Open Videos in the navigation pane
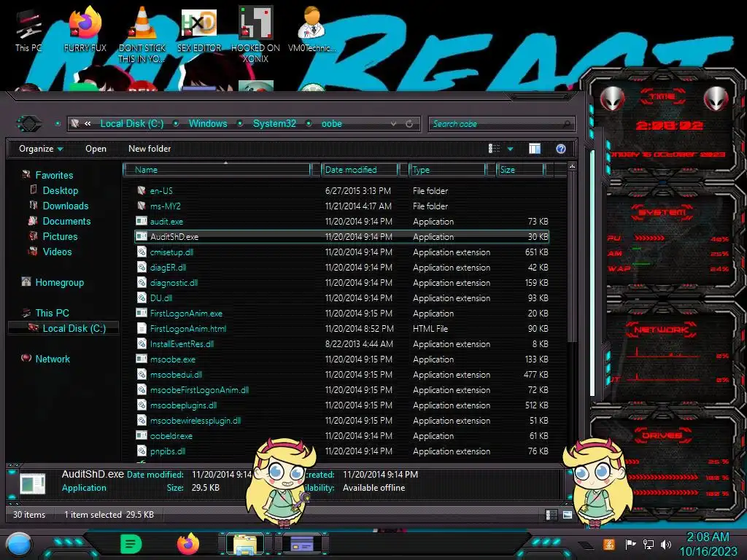 point(57,252)
